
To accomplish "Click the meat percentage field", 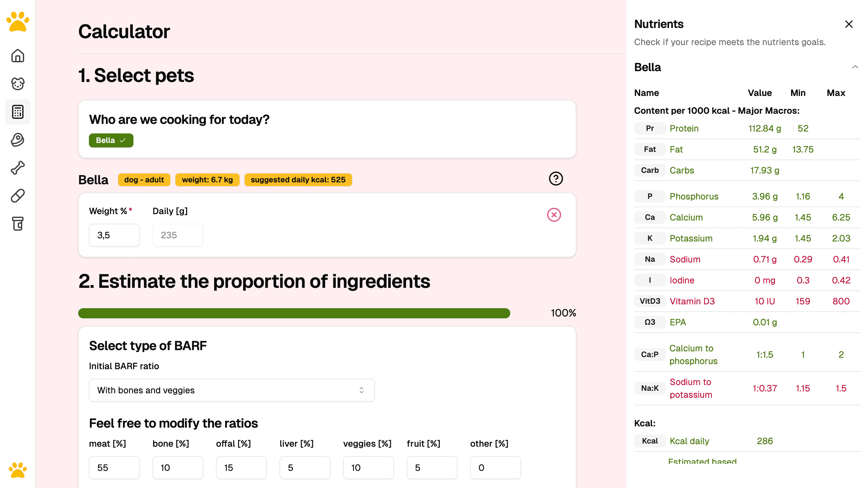I will point(114,467).
